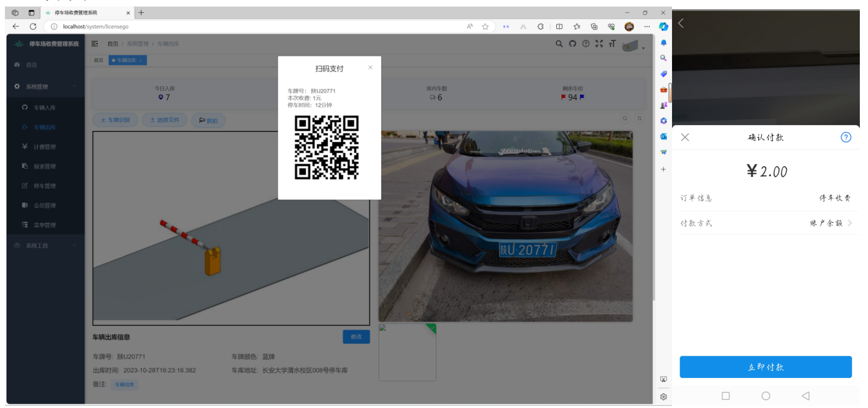This screenshot has height=408, width=868.
Task: Click the browser read-aloud icon
Action: 469,26
